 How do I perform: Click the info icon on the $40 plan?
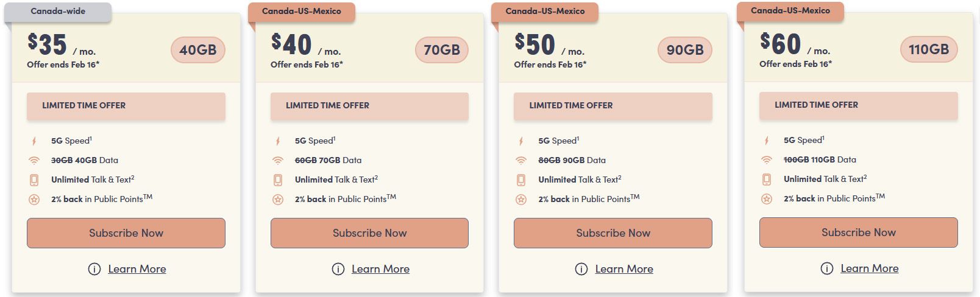pyautogui.click(x=338, y=269)
